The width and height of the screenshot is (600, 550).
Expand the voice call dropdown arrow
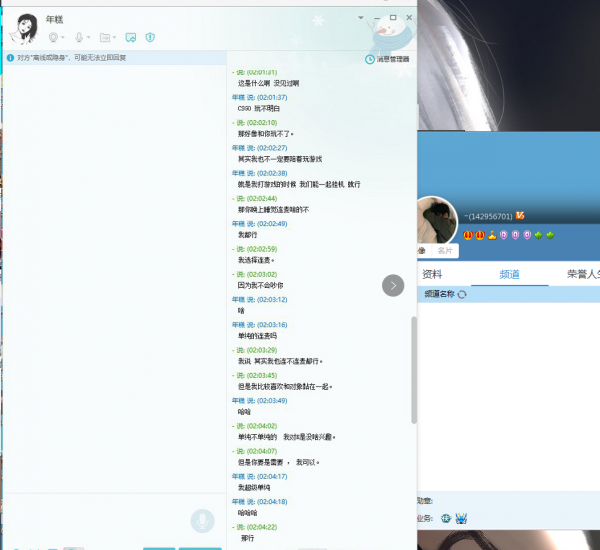tap(91, 38)
